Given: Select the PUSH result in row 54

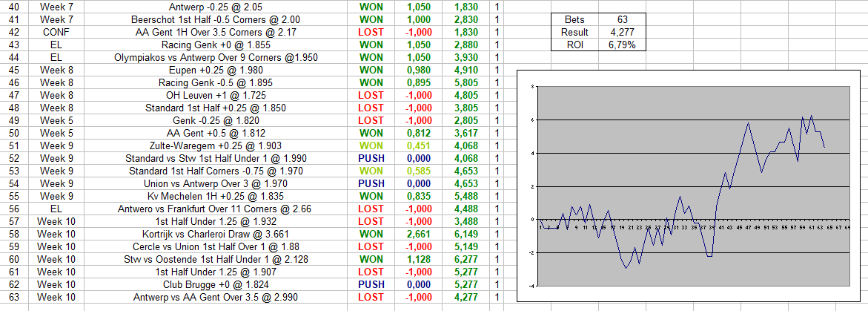Looking at the screenshot, I should coord(371,183).
